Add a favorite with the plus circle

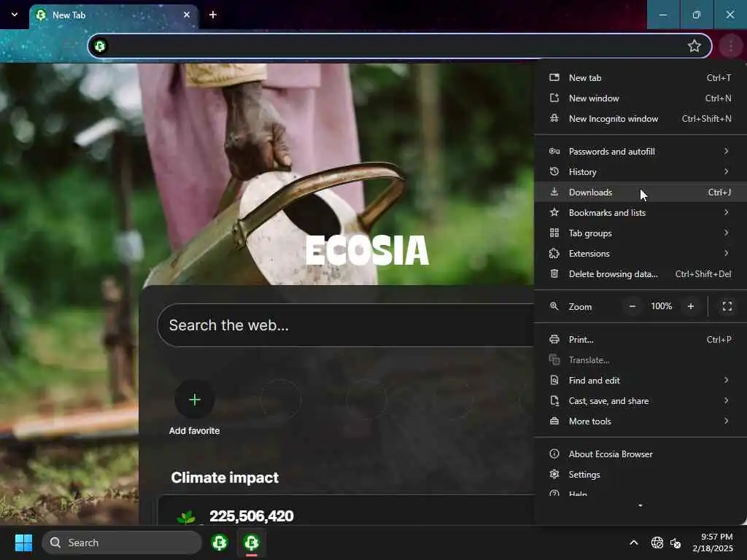194,400
